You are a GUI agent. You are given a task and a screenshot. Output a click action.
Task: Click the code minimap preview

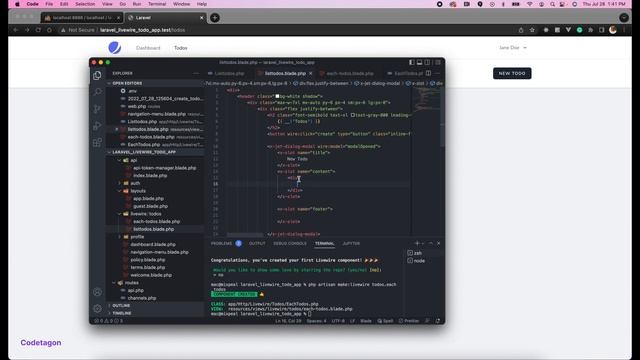click(426, 100)
